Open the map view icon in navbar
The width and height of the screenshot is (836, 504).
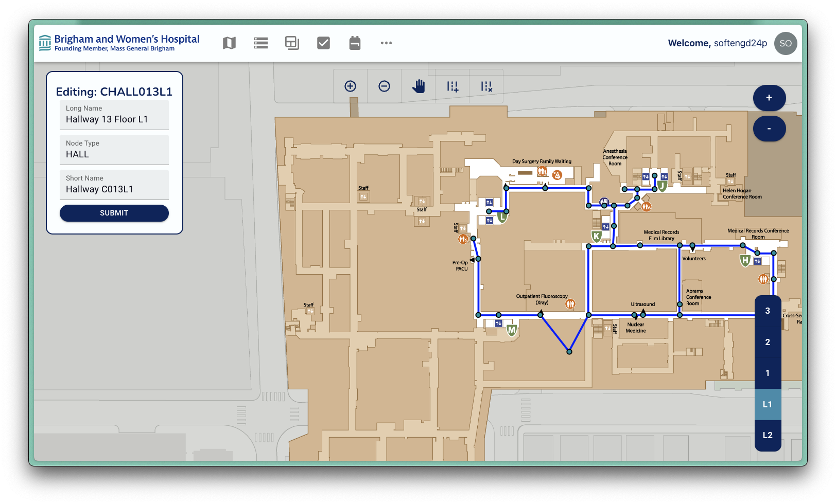tap(229, 43)
